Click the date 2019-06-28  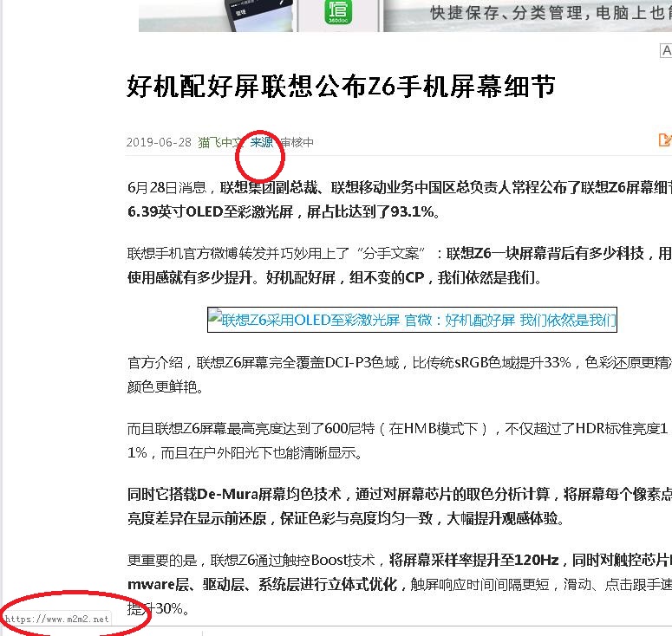pyautogui.click(x=159, y=142)
